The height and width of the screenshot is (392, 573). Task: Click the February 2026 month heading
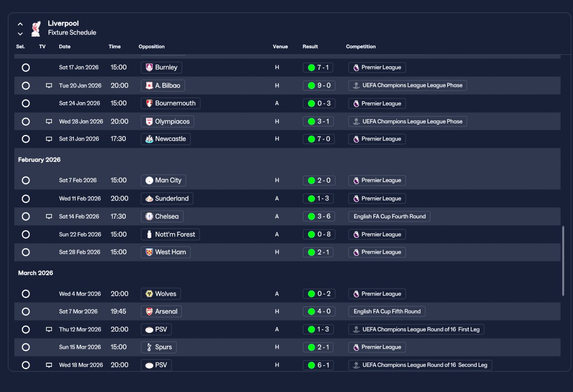[x=39, y=160]
